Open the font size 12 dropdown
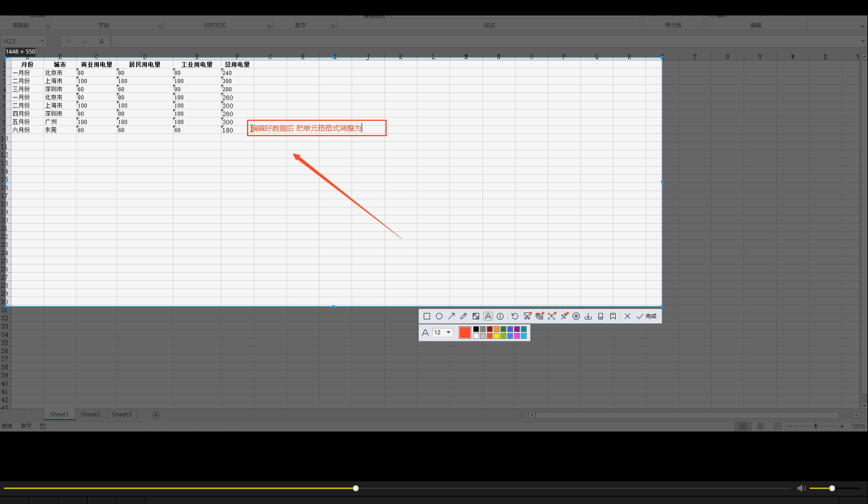 click(x=443, y=332)
